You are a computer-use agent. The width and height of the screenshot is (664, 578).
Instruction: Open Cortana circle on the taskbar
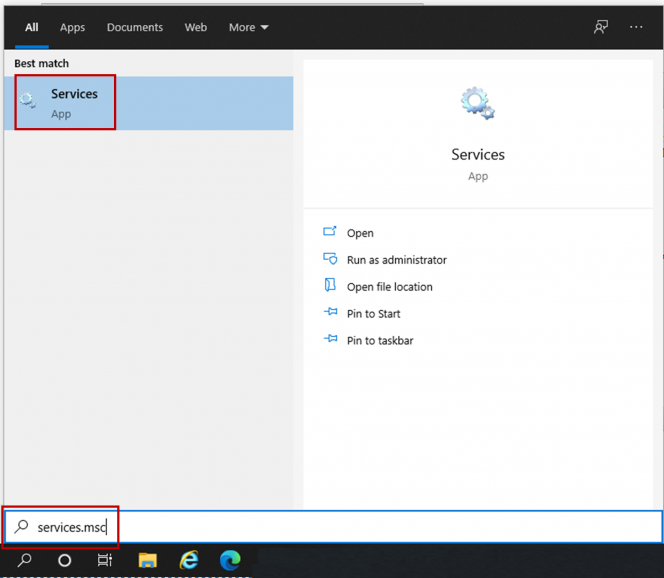[x=64, y=561]
